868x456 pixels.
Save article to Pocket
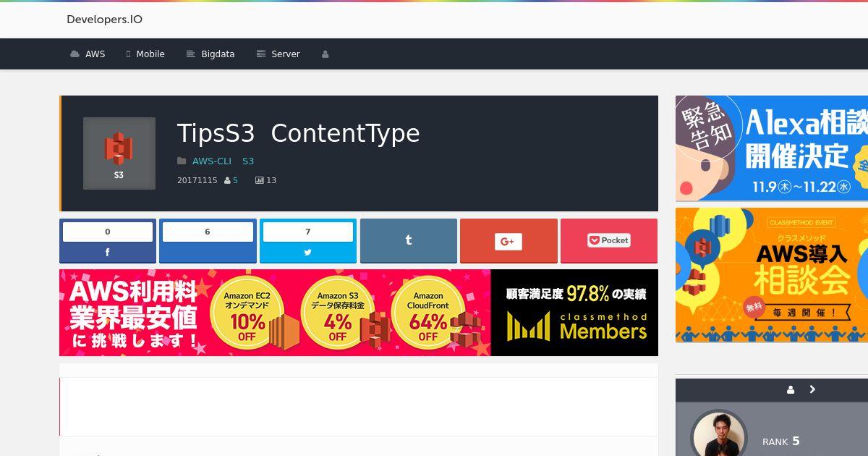tap(609, 241)
